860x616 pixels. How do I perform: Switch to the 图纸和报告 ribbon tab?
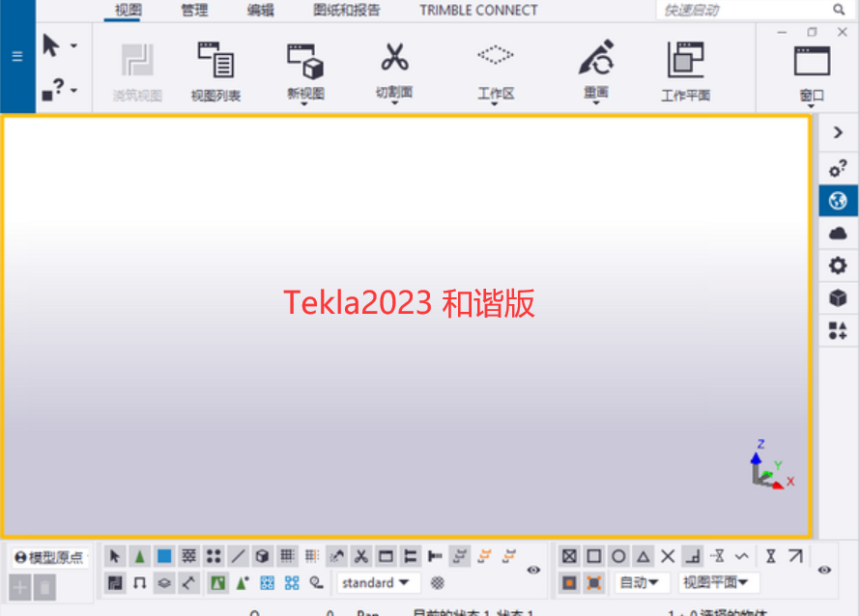pyautogui.click(x=346, y=11)
